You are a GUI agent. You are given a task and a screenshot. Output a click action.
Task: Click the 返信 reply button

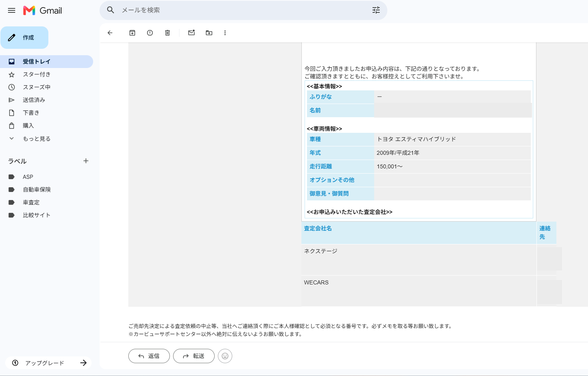149,356
